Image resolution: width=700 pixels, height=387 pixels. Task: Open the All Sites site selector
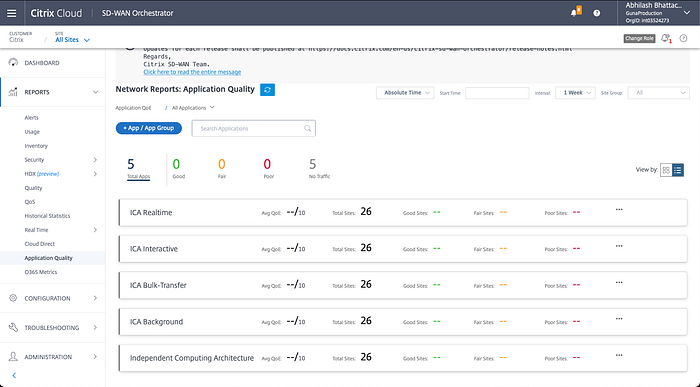[x=72, y=40]
